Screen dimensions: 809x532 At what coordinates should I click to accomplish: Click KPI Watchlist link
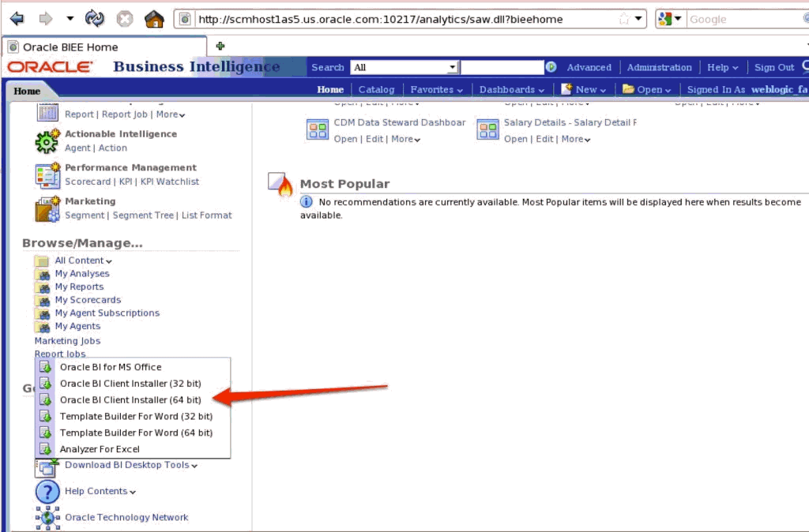[x=170, y=182]
